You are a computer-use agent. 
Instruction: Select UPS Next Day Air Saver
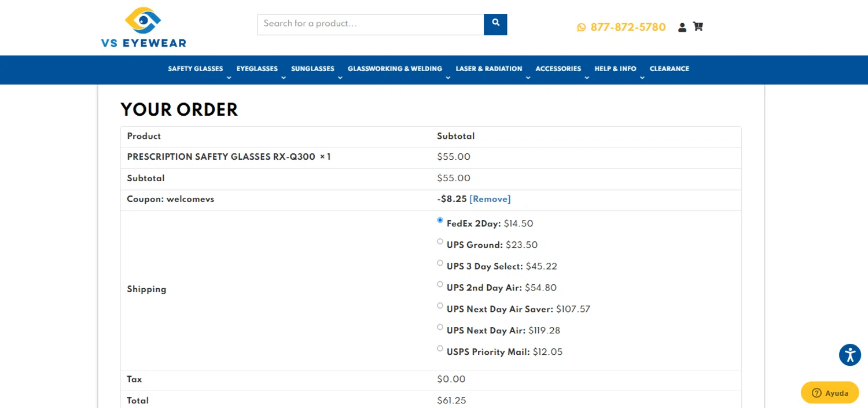(440, 306)
